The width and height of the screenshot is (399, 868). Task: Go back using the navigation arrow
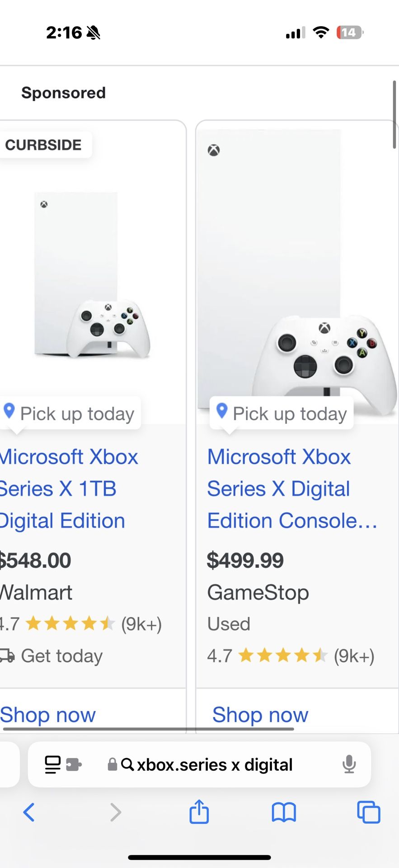[x=29, y=811]
